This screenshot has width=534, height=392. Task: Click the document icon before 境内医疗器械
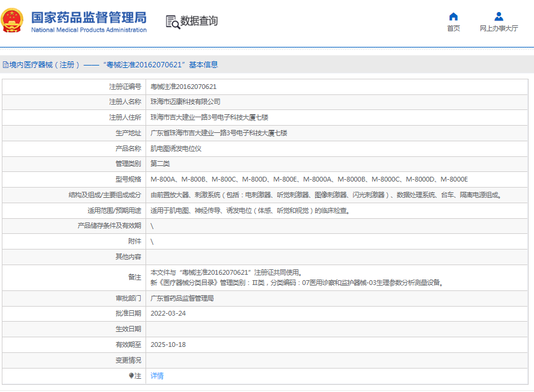[5, 65]
